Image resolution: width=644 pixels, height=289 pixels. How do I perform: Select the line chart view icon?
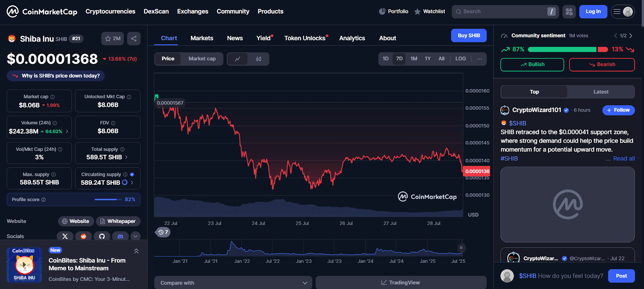coord(237,59)
